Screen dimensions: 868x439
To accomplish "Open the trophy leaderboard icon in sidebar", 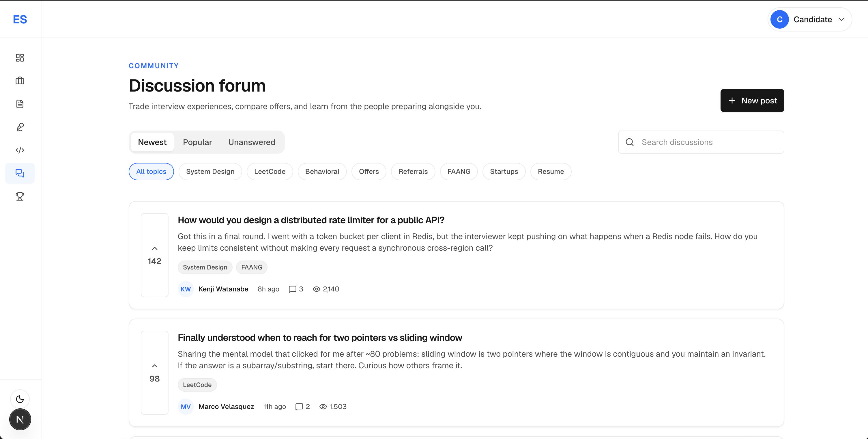I will click(x=20, y=196).
